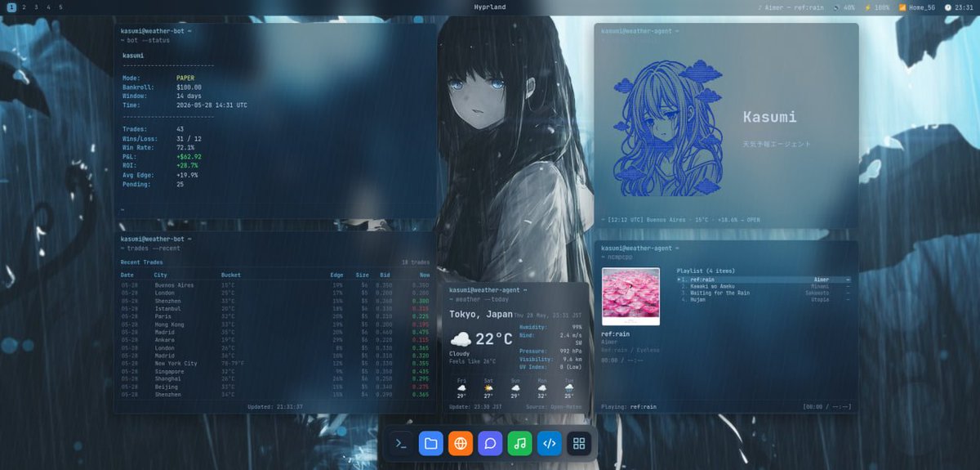Screen dimensions: 980x470
Task: Click the bot --status command line
Action: click(145, 40)
